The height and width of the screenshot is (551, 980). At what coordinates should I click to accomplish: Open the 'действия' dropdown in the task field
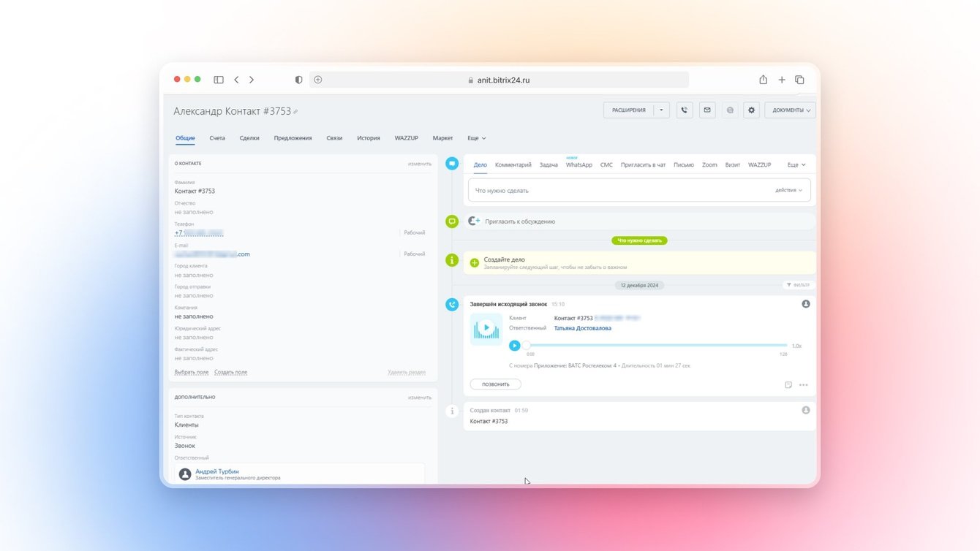[x=789, y=191]
